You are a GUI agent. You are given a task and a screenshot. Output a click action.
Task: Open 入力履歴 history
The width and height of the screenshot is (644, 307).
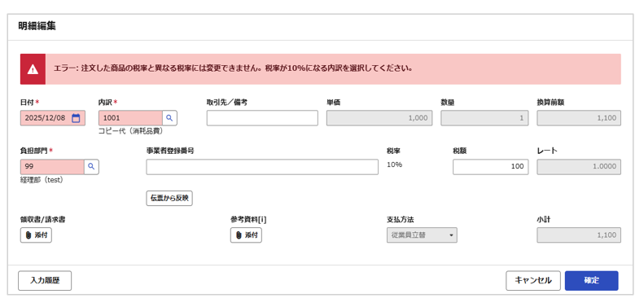pos(45,281)
